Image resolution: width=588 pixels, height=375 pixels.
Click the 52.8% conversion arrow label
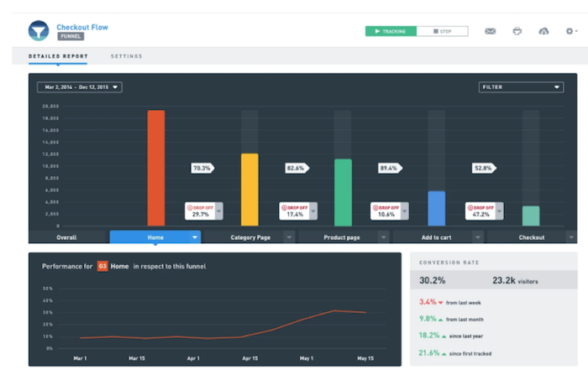[x=484, y=169]
